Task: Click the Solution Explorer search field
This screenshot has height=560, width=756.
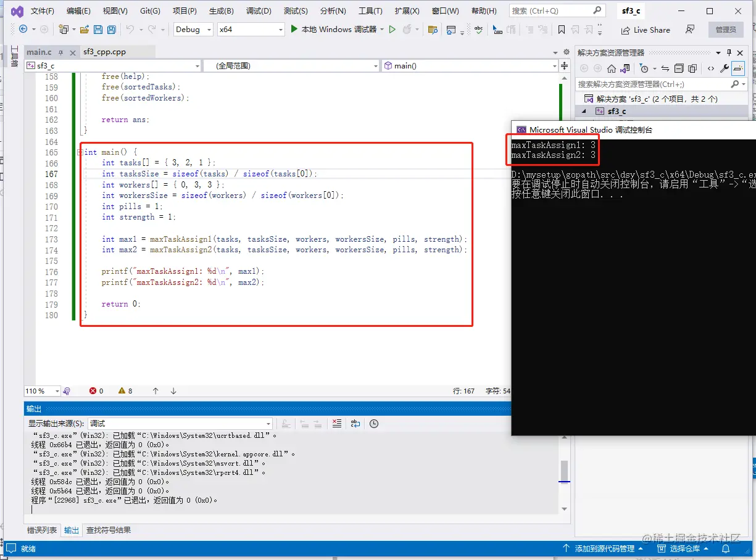Action: [x=661, y=84]
